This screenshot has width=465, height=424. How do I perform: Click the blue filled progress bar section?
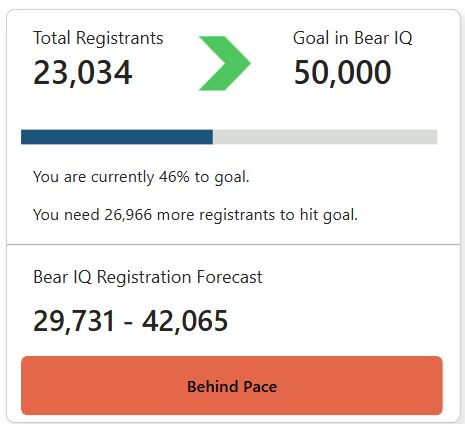[117, 137]
